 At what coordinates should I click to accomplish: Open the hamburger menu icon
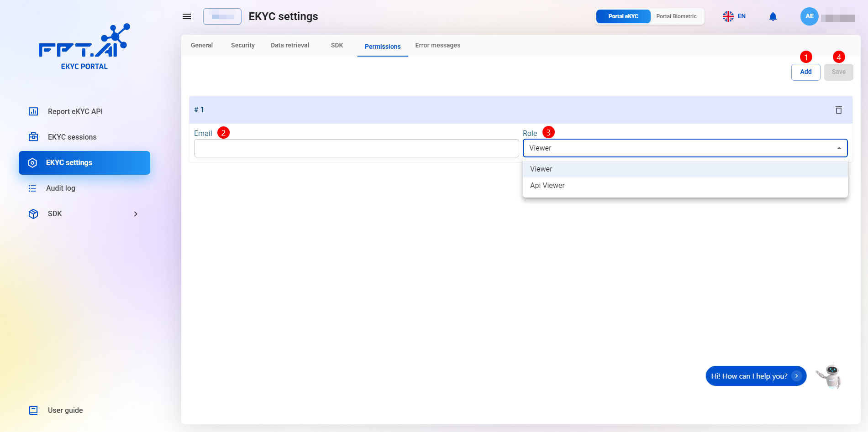(x=186, y=16)
